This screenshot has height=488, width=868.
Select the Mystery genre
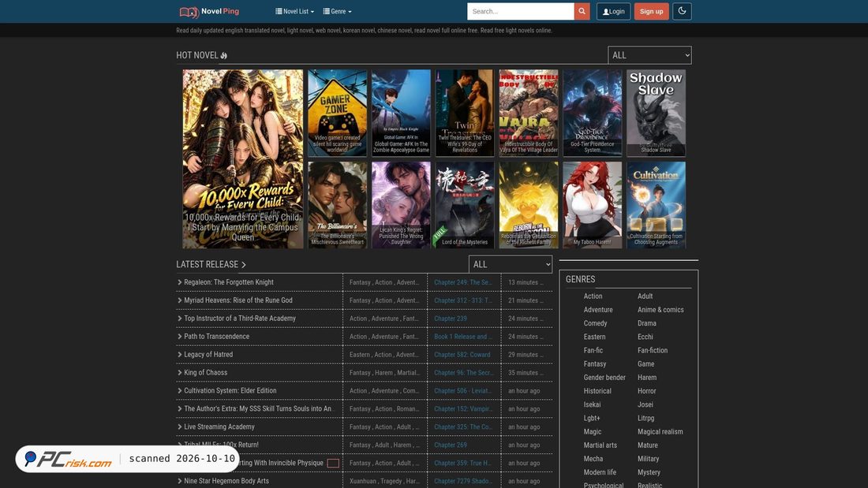point(649,472)
